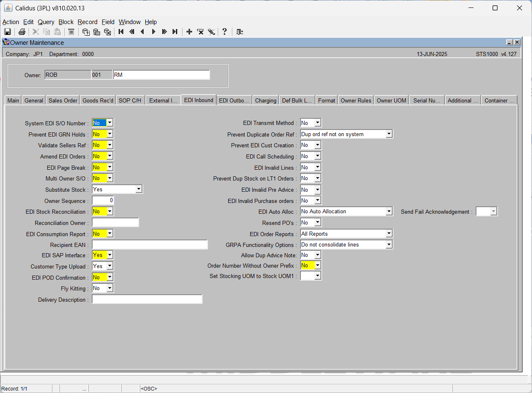Open the Fly Kitting dropdown

pyautogui.click(x=110, y=288)
